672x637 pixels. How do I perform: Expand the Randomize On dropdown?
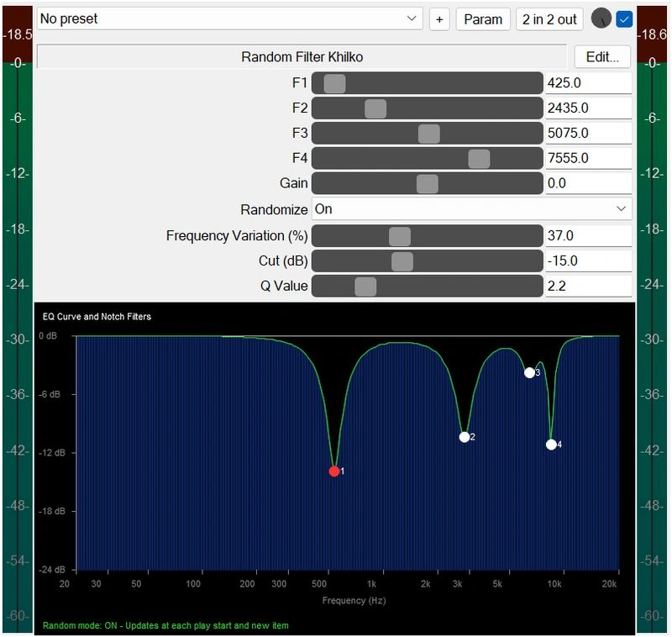(x=471, y=209)
